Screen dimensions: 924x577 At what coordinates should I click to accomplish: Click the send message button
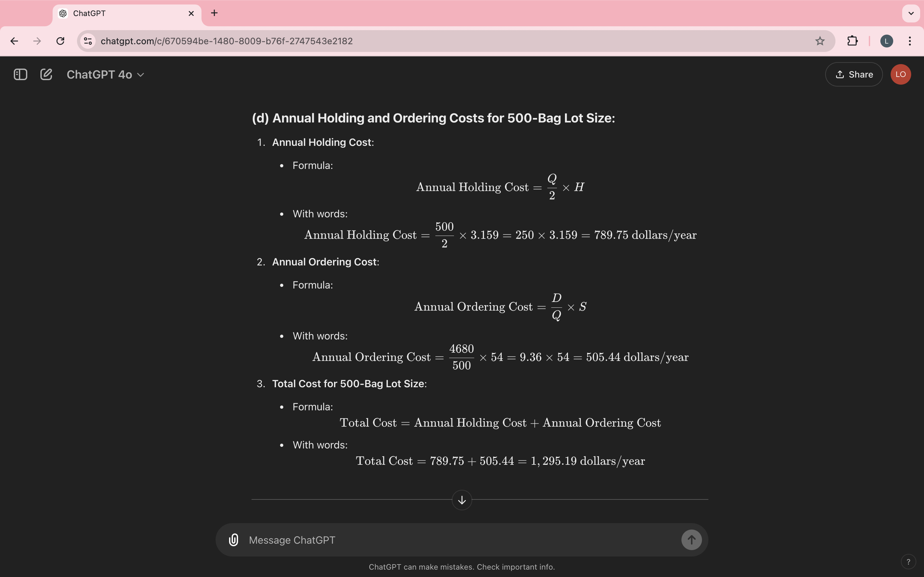pyautogui.click(x=692, y=540)
